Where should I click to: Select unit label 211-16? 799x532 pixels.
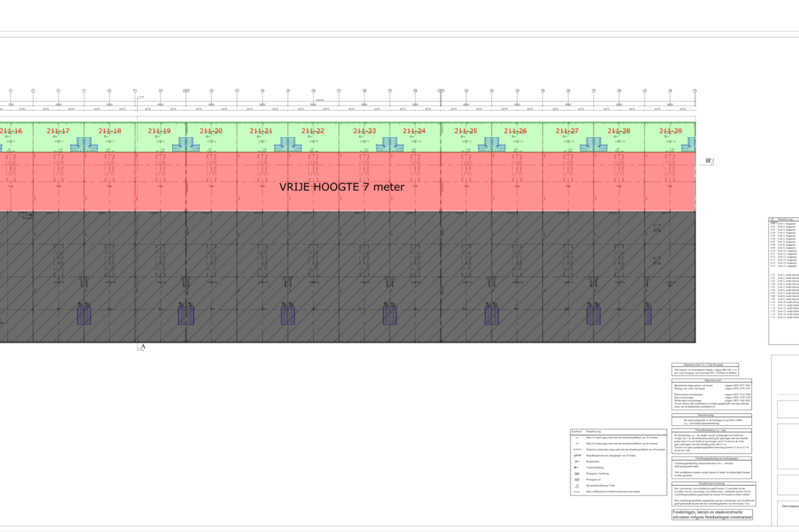coord(11,131)
